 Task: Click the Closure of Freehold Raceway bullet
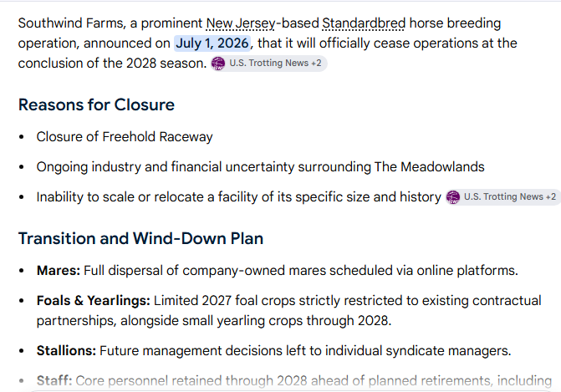125,137
